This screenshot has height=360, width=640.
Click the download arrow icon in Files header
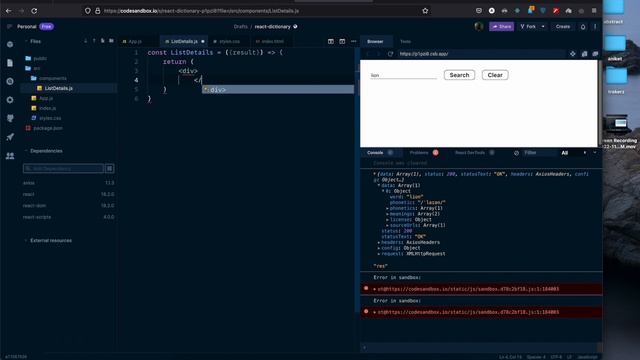tap(85, 41)
